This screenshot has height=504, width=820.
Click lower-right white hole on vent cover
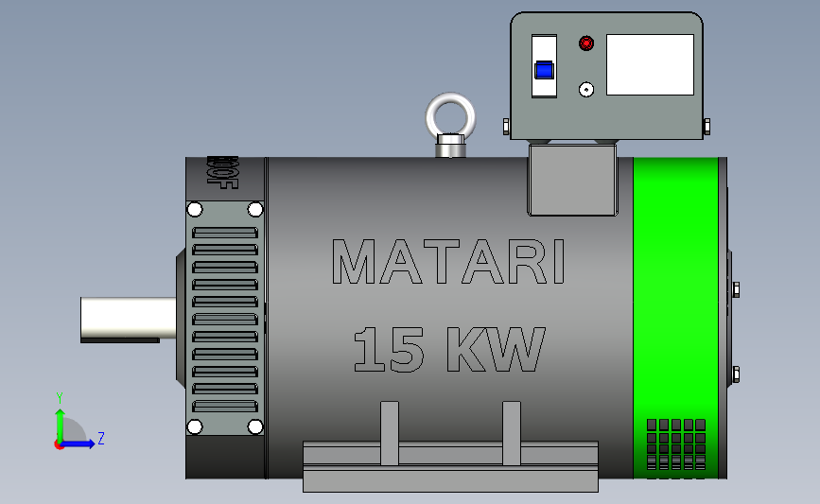point(255,426)
